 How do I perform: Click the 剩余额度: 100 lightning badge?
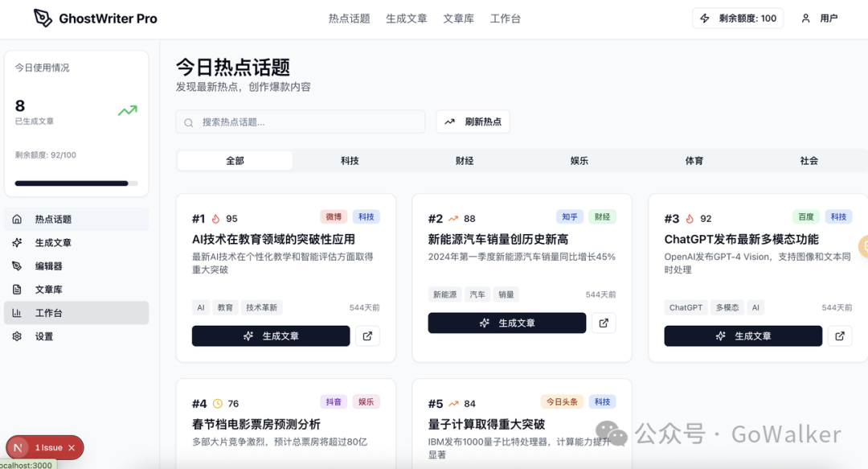pyautogui.click(x=737, y=18)
